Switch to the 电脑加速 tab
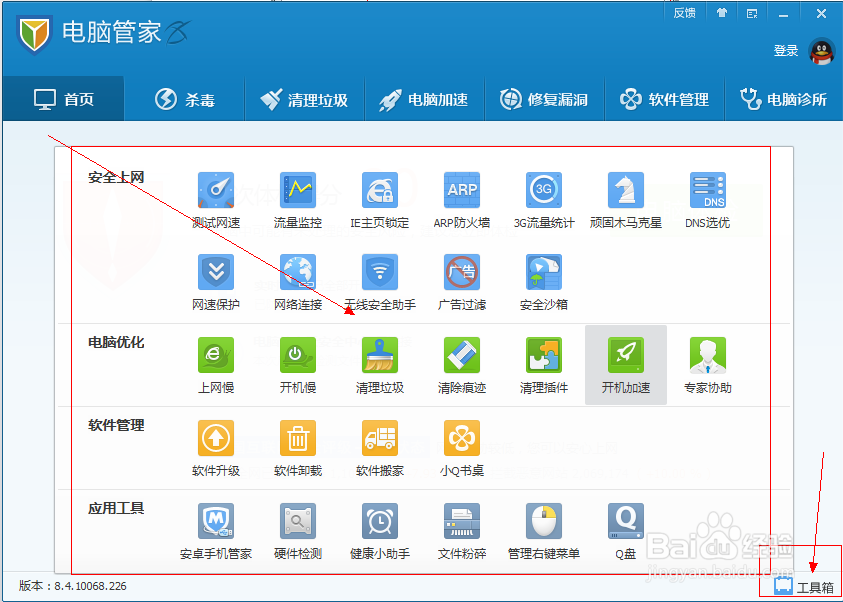 pos(424,99)
